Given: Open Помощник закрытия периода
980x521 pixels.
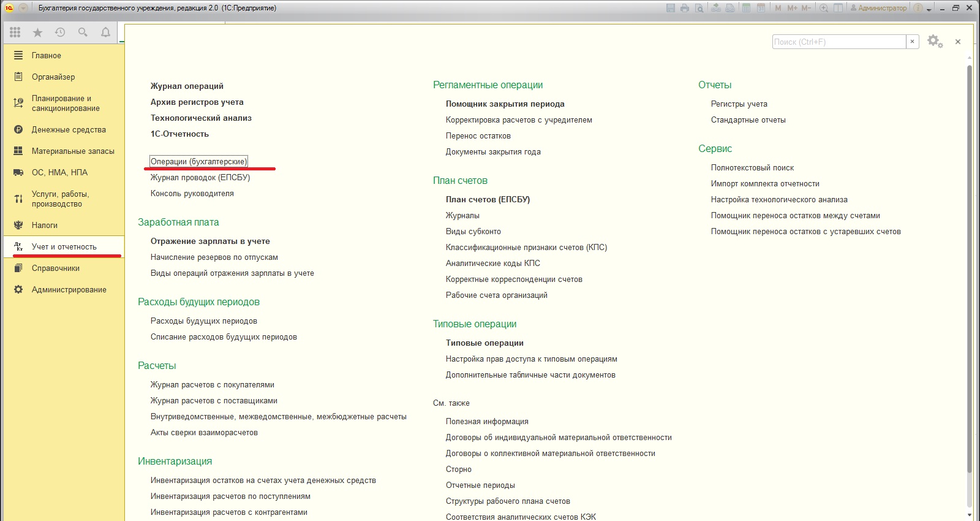Looking at the screenshot, I should pos(505,104).
